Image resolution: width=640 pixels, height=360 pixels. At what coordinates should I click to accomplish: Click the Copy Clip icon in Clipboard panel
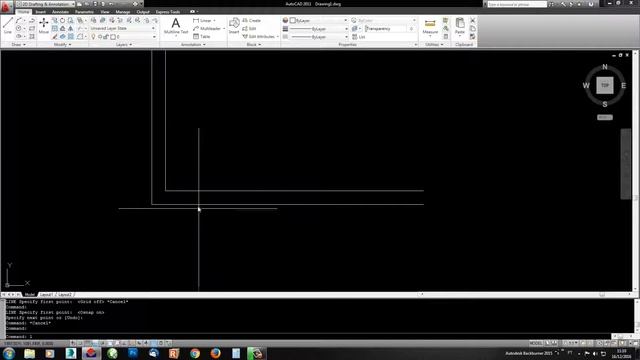tap(473, 28)
